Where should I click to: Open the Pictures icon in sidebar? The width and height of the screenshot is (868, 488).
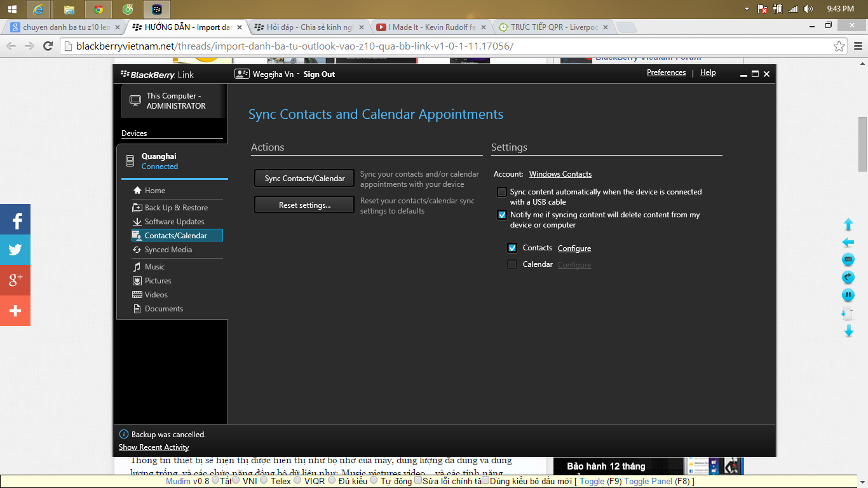click(x=137, y=281)
